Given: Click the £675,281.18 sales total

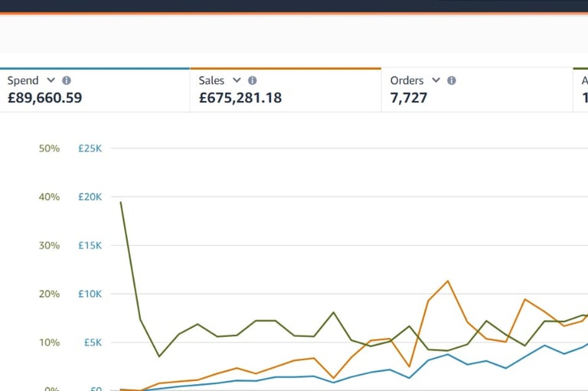Looking at the screenshot, I should coord(240,98).
